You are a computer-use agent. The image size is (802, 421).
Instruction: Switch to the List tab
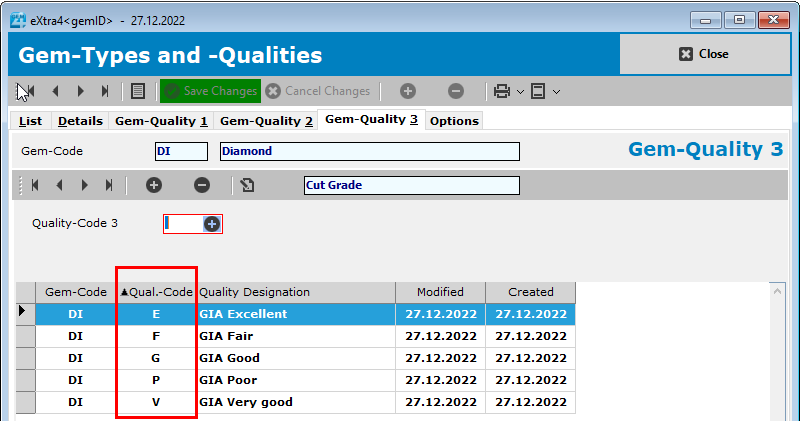(30, 121)
